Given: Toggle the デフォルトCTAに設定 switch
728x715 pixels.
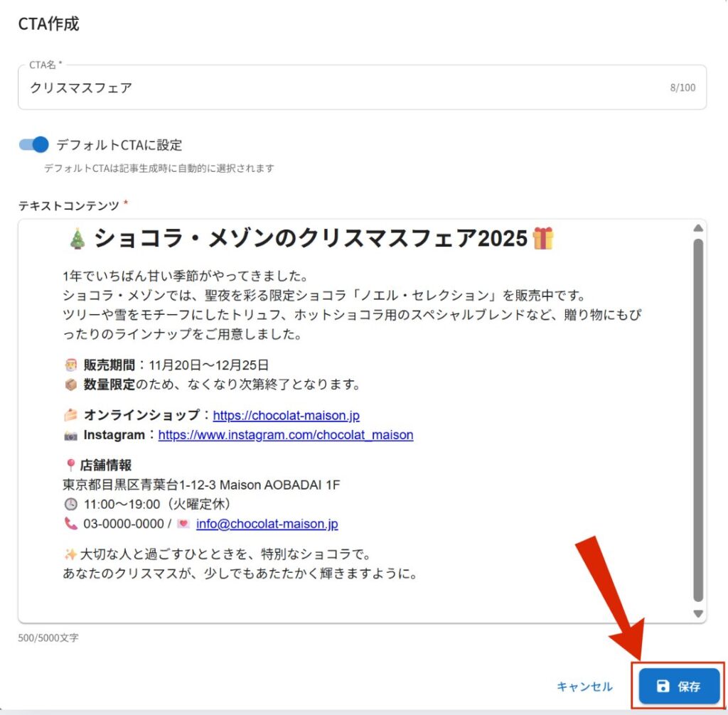Looking at the screenshot, I should click(34, 145).
